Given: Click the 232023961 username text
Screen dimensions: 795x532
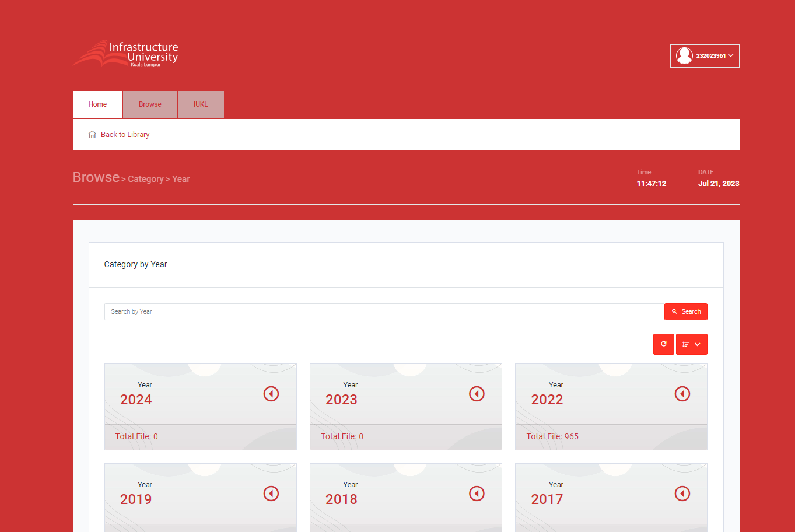Looking at the screenshot, I should pyautogui.click(x=711, y=56).
